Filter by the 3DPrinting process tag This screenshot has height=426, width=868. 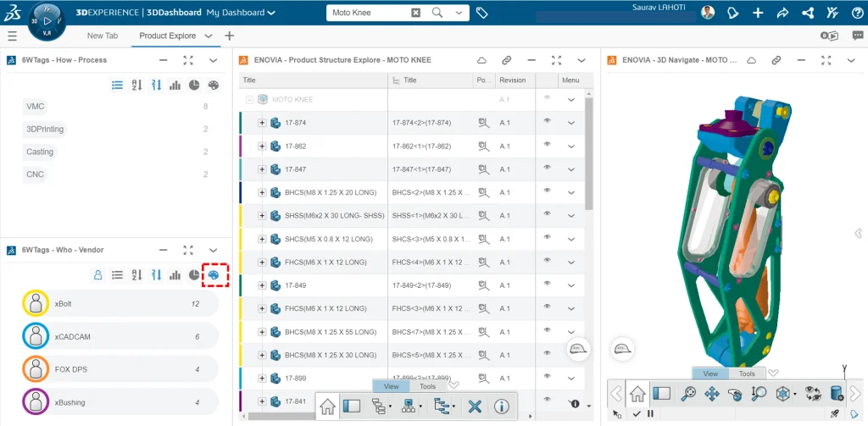point(45,130)
